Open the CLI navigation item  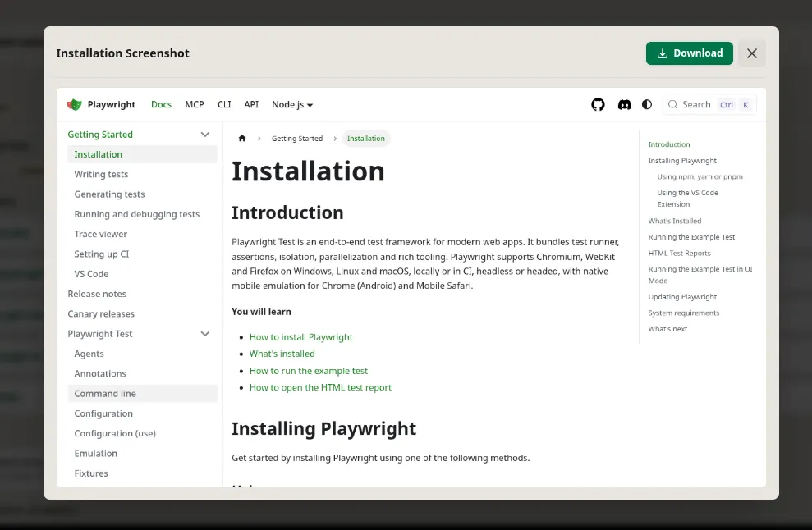click(224, 104)
